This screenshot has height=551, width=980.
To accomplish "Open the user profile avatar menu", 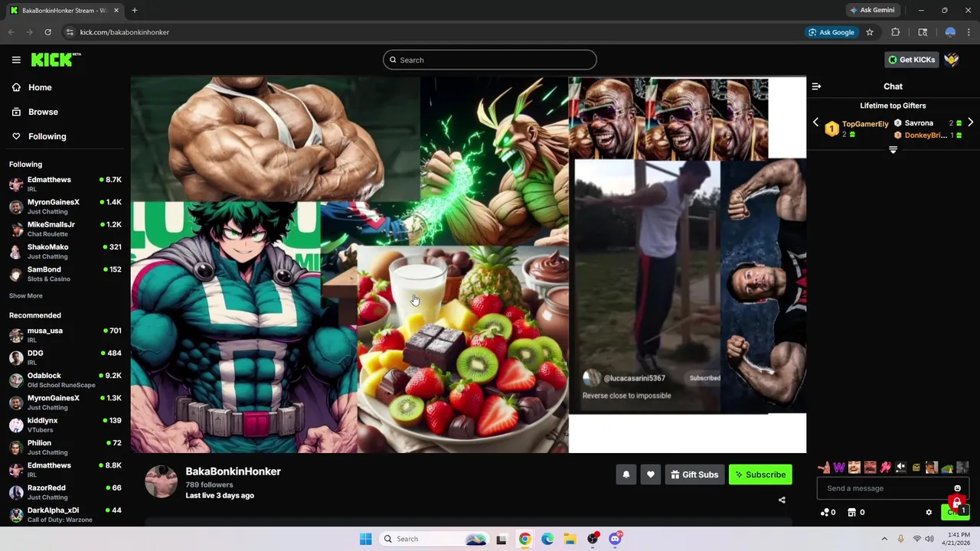I will tap(952, 60).
